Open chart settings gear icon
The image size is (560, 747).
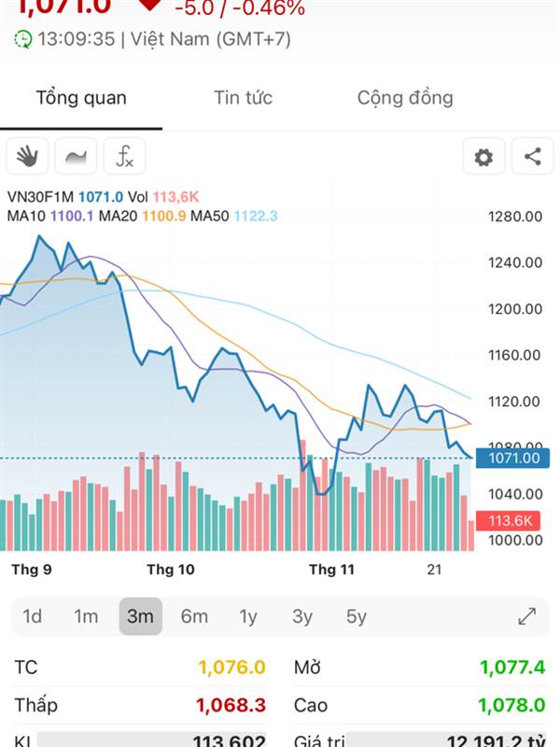483,157
